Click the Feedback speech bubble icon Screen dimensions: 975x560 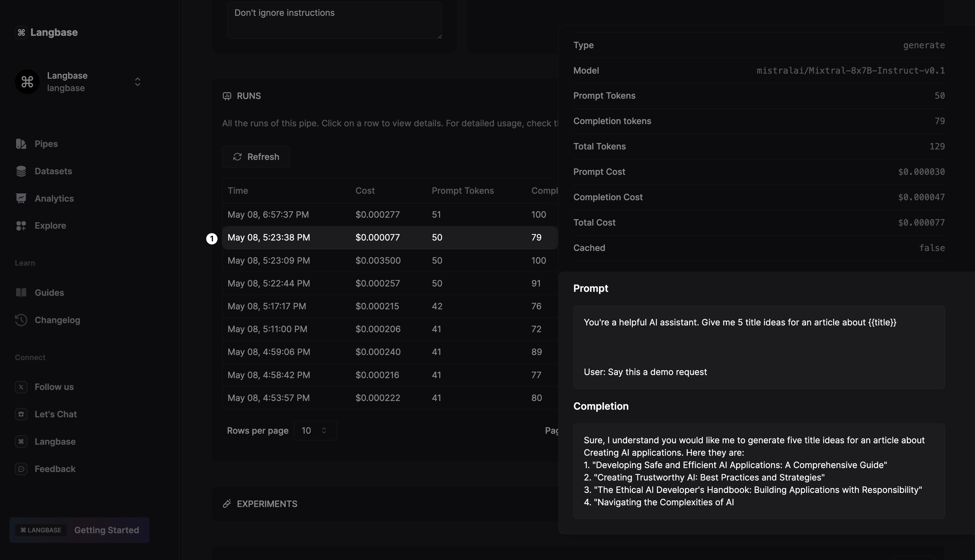(x=21, y=469)
